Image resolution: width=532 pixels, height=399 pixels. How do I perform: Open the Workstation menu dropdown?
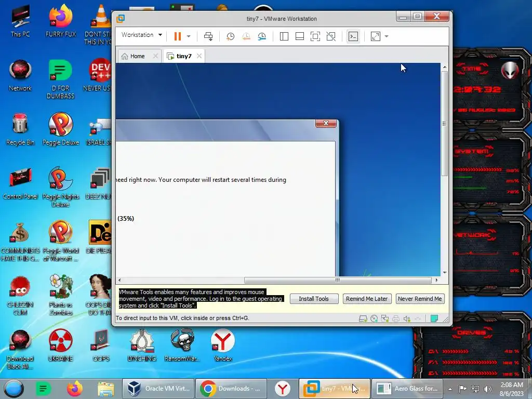141,35
